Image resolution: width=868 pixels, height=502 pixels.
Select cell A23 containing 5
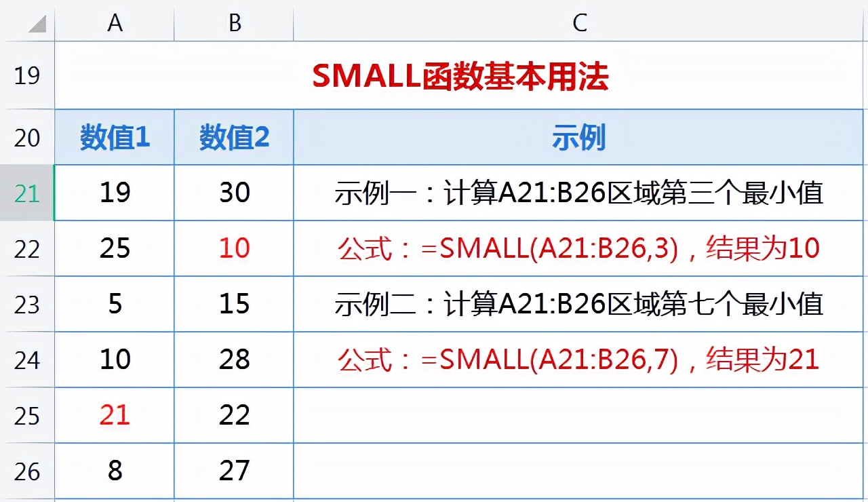click(115, 304)
